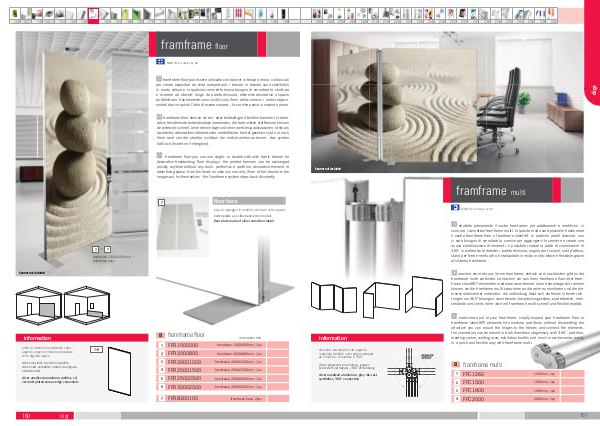Viewport: 600px width, 426px height.
Task: Click the framframe multi title banner
Action: click(x=513, y=190)
